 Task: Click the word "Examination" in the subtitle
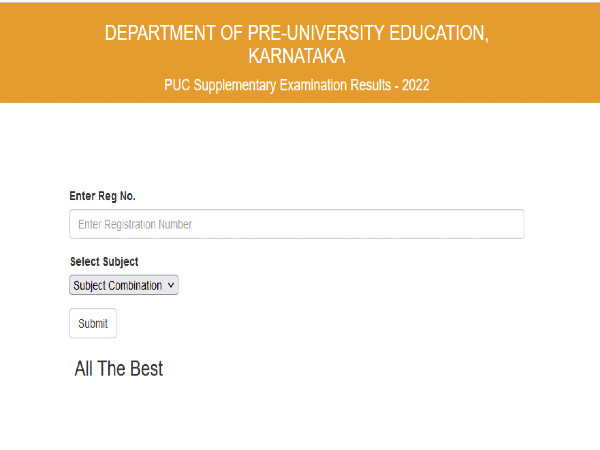click(x=305, y=85)
